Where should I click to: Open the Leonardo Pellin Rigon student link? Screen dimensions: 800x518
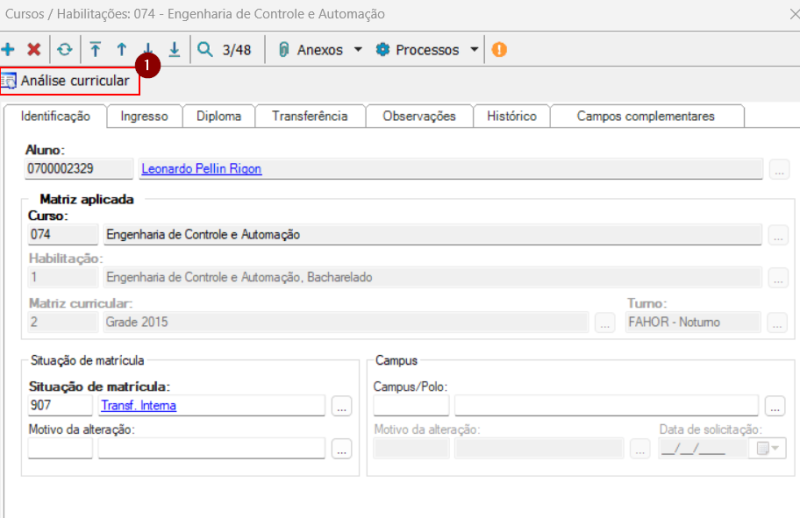pyautogui.click(x=201, y=169)
